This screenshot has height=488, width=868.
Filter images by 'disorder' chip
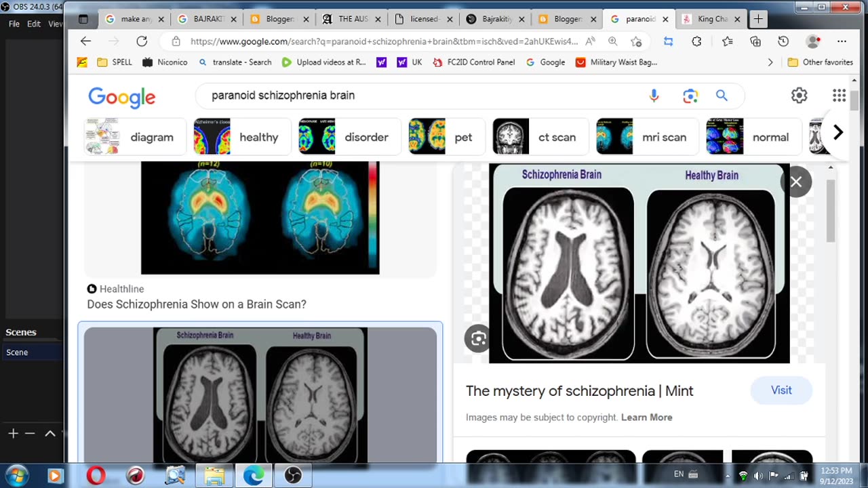349,137
